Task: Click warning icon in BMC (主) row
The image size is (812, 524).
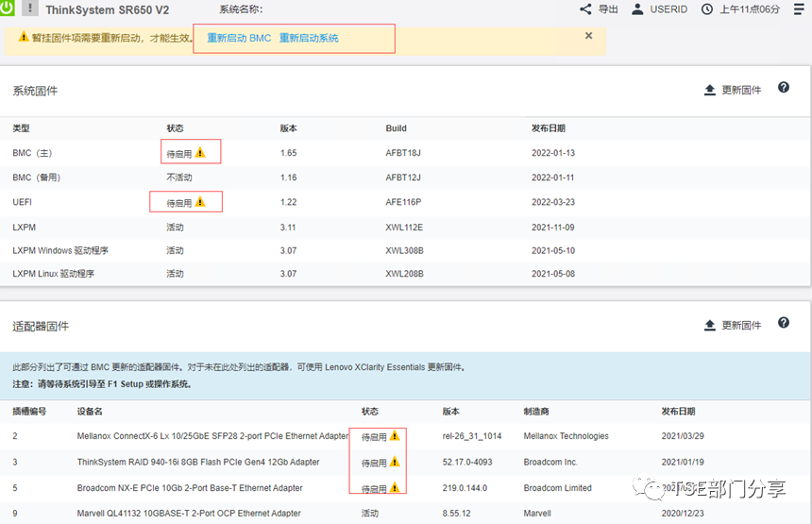Action: (x=200, y=153)
